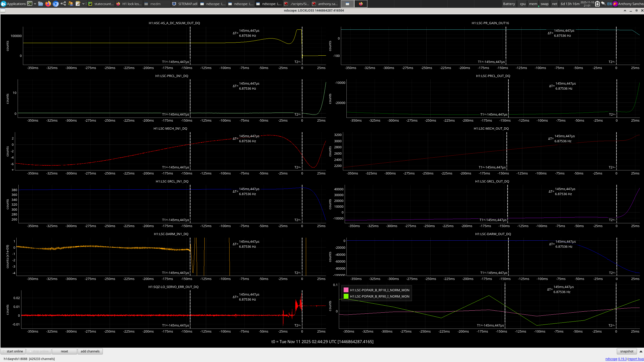Switch to the SITEMAP.adl taskbar window
Screen dimensions: 644x362
tap(185, 4)
